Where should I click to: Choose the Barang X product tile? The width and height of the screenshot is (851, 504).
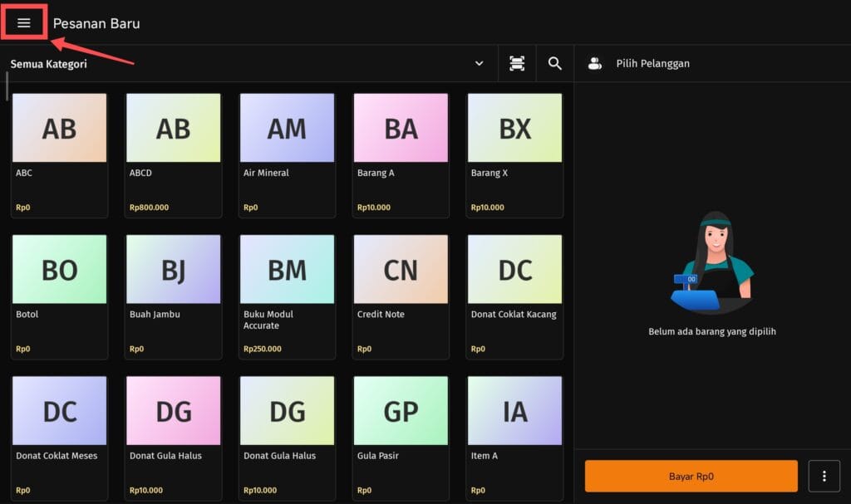(x=514, y=155)
